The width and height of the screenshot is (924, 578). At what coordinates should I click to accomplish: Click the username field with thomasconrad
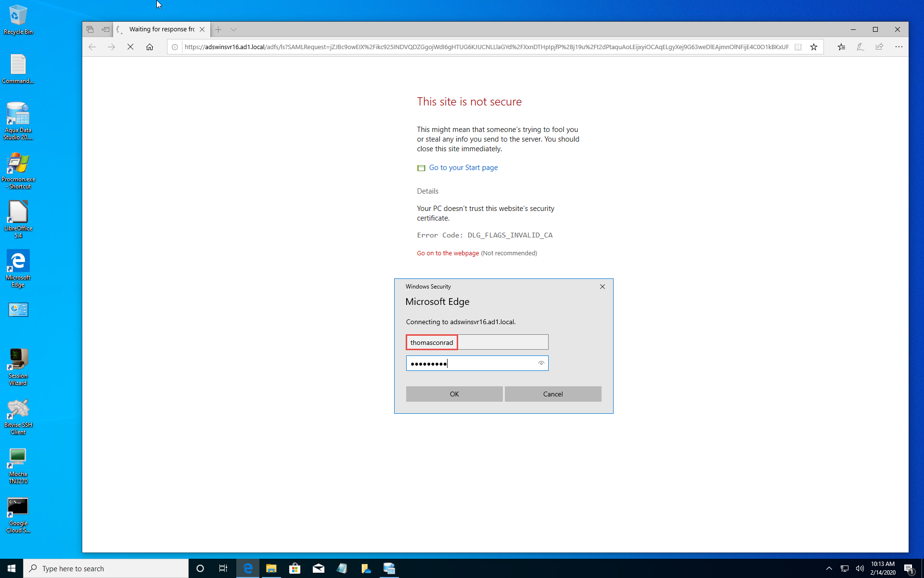point(477,342)
